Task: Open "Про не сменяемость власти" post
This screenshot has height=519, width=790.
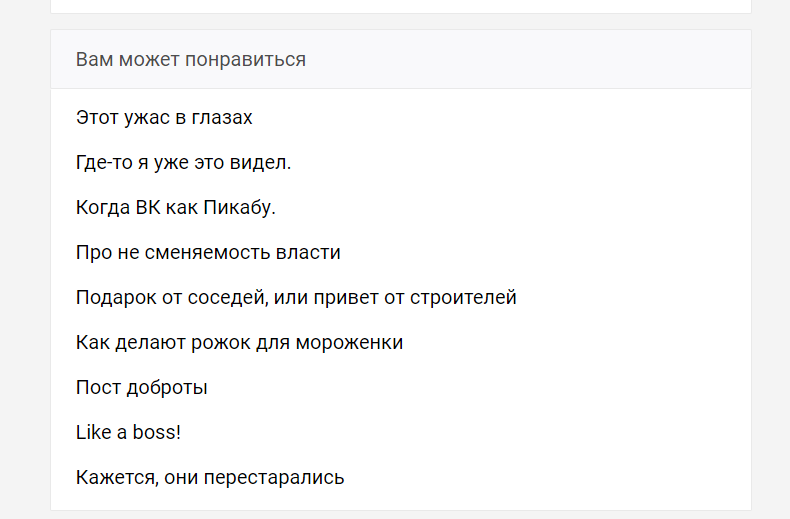Action: [208, 253]
